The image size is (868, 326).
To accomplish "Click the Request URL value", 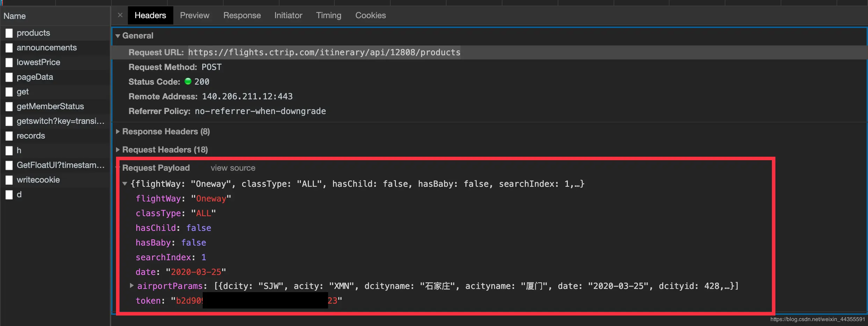I will pos(324,52).
